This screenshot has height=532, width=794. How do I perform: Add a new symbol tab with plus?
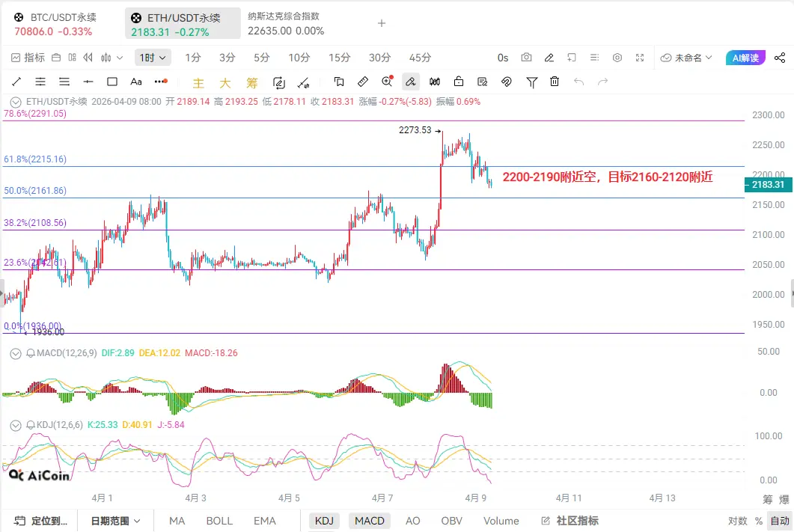382,23
